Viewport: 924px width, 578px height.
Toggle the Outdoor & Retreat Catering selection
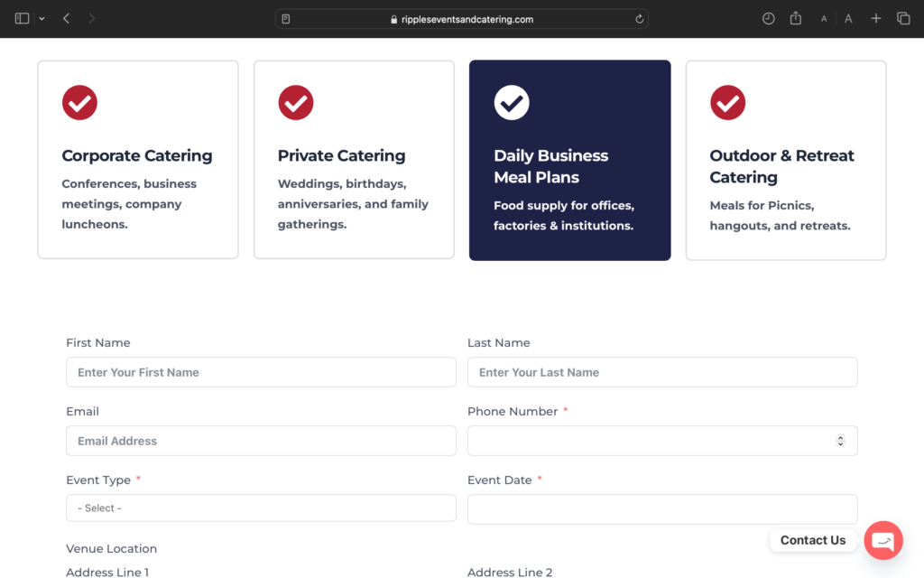[727, 103]
